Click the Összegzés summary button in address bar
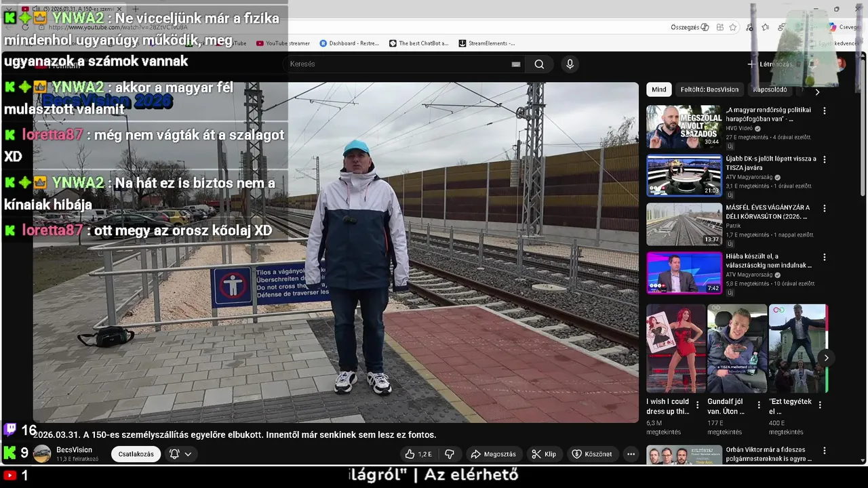Screen dimensions: 868x488 point(690,27)
